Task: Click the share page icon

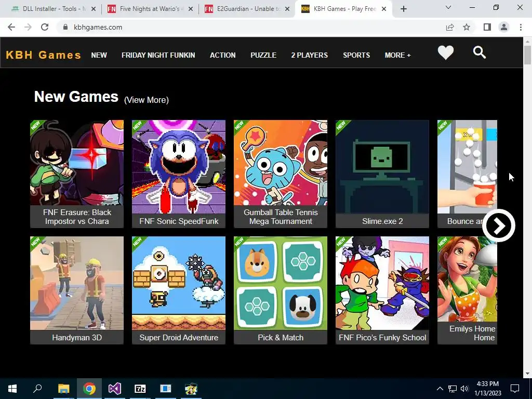Action: [450, 27]
